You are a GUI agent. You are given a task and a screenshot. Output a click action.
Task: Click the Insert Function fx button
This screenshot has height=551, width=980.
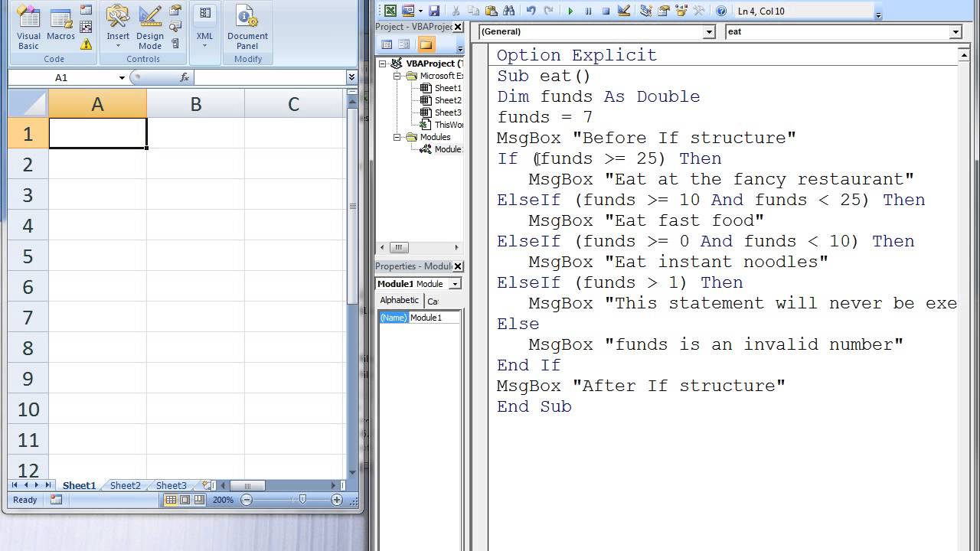185,77
